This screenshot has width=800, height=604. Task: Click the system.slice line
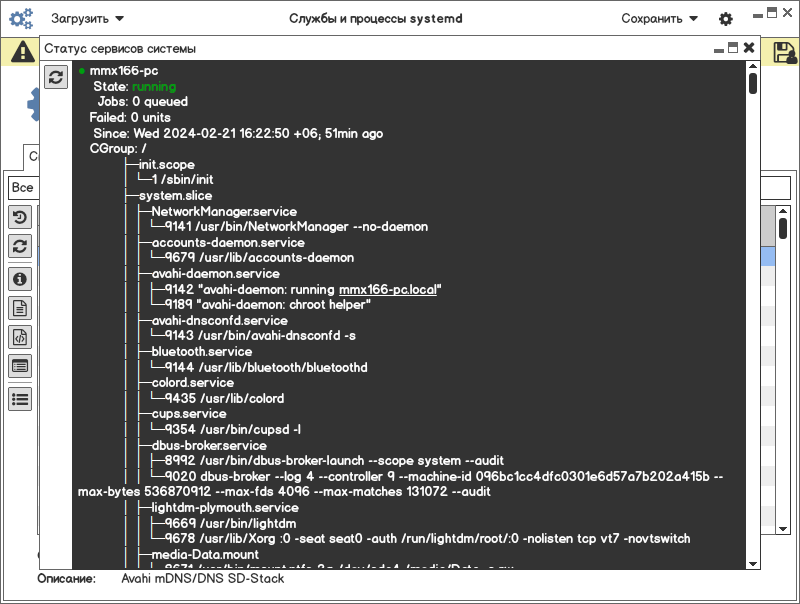(x=176, y=196)
